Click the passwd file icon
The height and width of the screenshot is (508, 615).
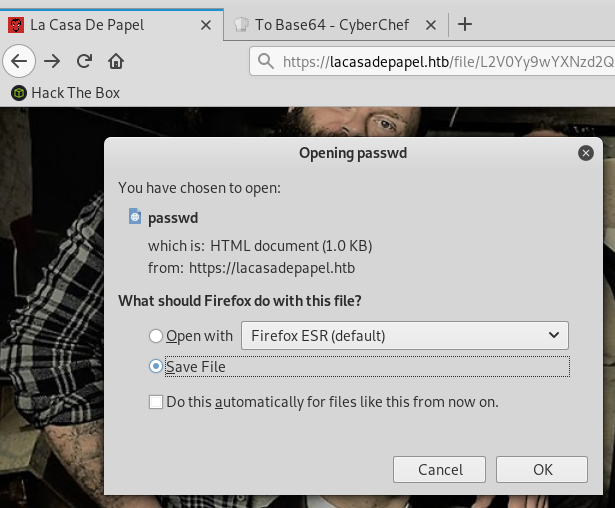click(135, 216)
